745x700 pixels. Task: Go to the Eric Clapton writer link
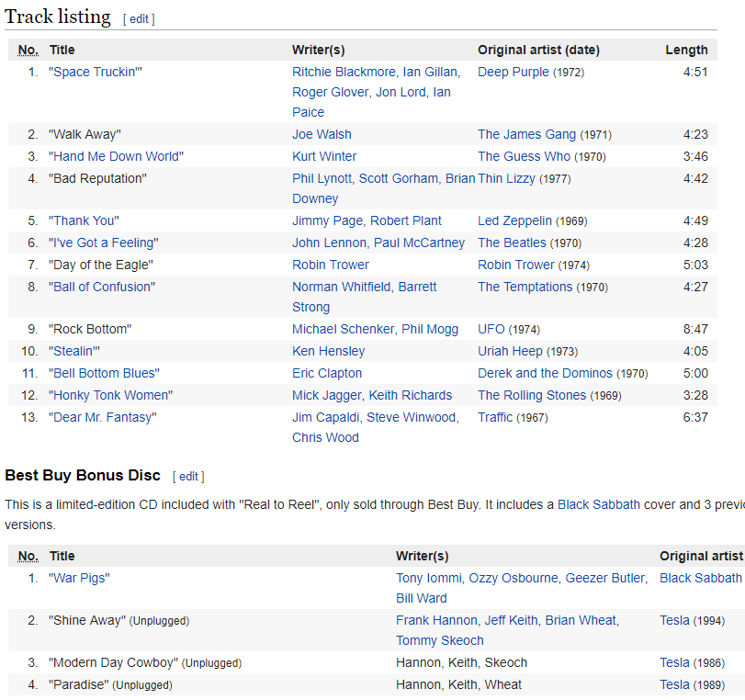pos(327,373)
